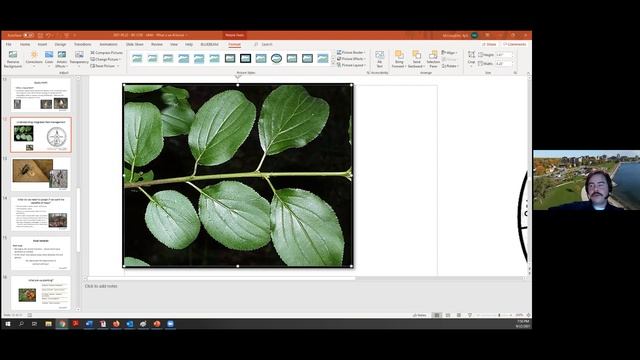640x360 pixels.
Task: Open the Zoom app icon in taskbar
Action: pyautogui.click(x=170, y=324)
